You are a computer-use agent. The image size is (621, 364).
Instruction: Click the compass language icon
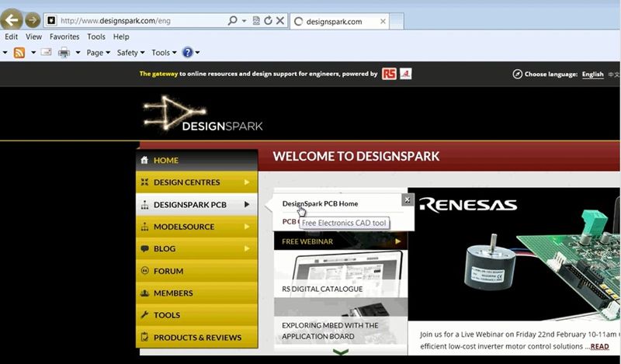click(x=517, y=74)
